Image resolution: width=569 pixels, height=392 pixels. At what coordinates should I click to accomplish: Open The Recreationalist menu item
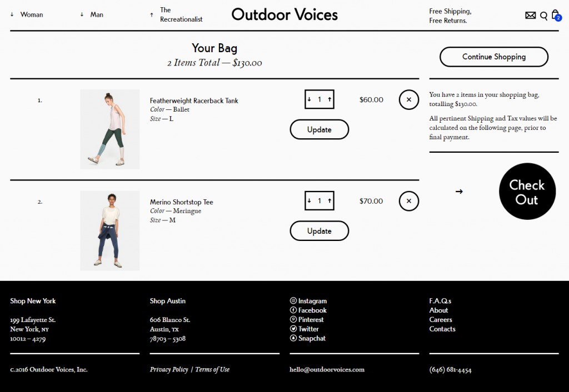coord(177,14)
